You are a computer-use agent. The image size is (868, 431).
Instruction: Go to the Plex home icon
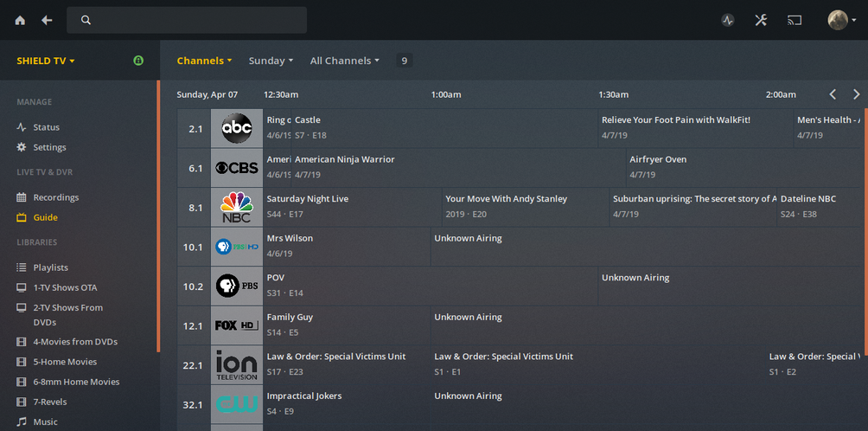[x=20, y=21]
